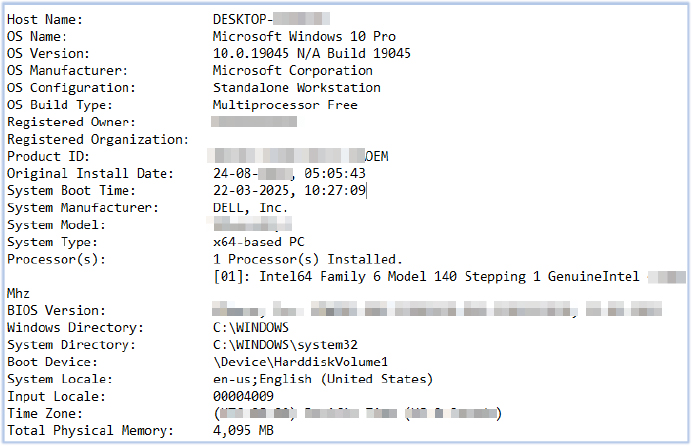Click the 'OS Configuration:' label
This screenshot has height=446, width=692.
click(71, 88)
